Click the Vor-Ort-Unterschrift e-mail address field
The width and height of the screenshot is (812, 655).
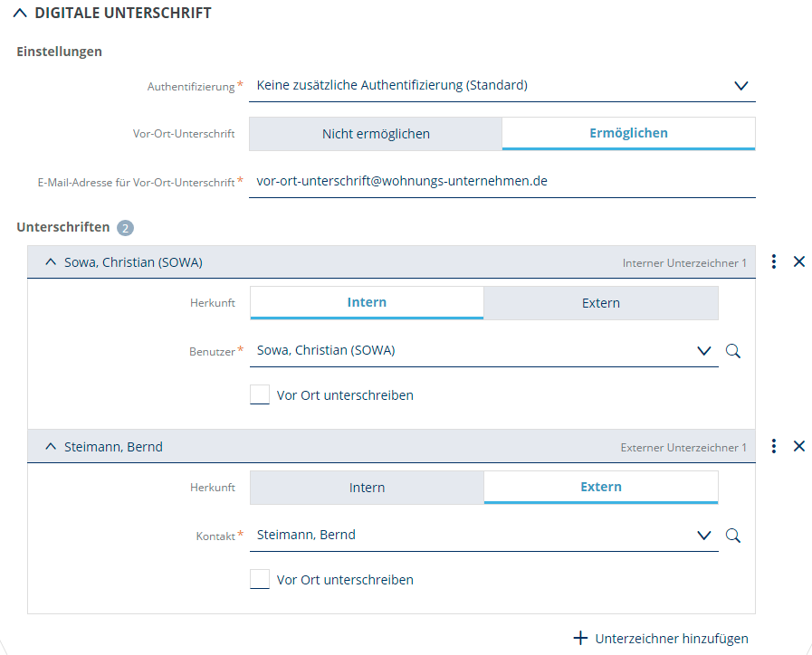(x=502, y=181)
